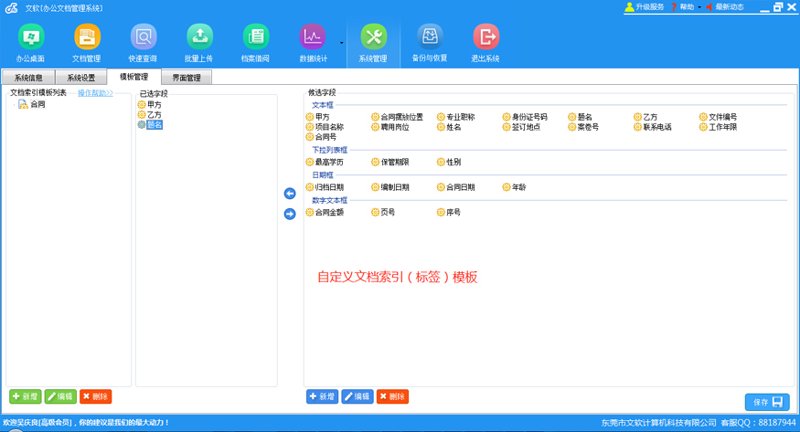Open 帮助 in the title bar
This screenshot has height=432, width=800.
coord(683,7)
